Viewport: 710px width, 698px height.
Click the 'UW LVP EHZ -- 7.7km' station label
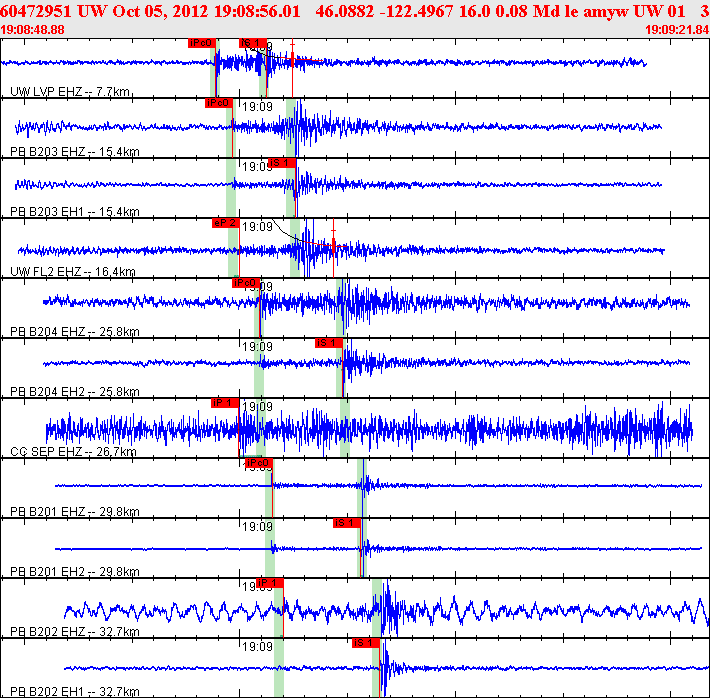70,92
